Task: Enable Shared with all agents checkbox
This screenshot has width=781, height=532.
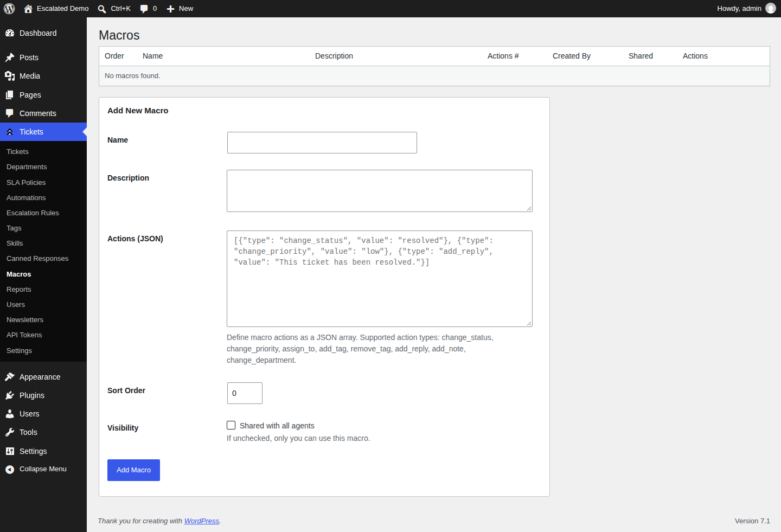Action: pos(231,425)
